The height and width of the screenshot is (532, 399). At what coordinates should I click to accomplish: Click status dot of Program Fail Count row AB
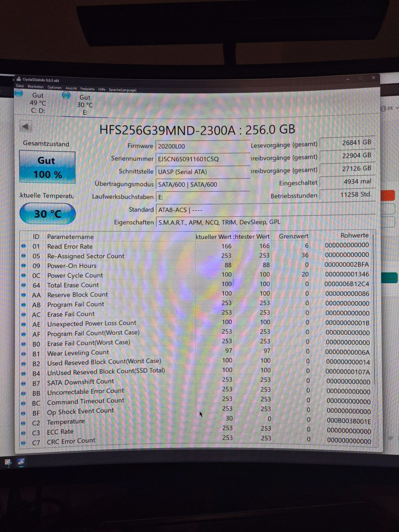click(23, 305)
